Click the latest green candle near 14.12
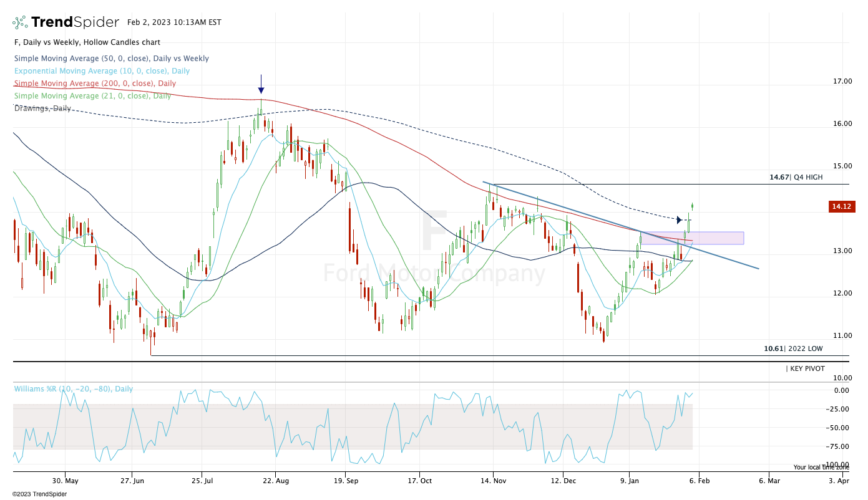868x500 pixels. pyautogui.click(x=692, y=206)
